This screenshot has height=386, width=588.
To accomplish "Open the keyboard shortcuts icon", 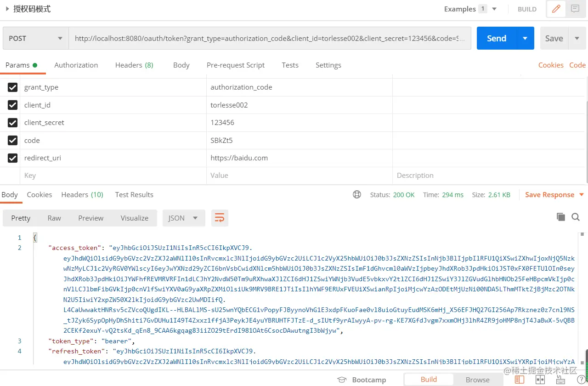I will pos(560,380).
